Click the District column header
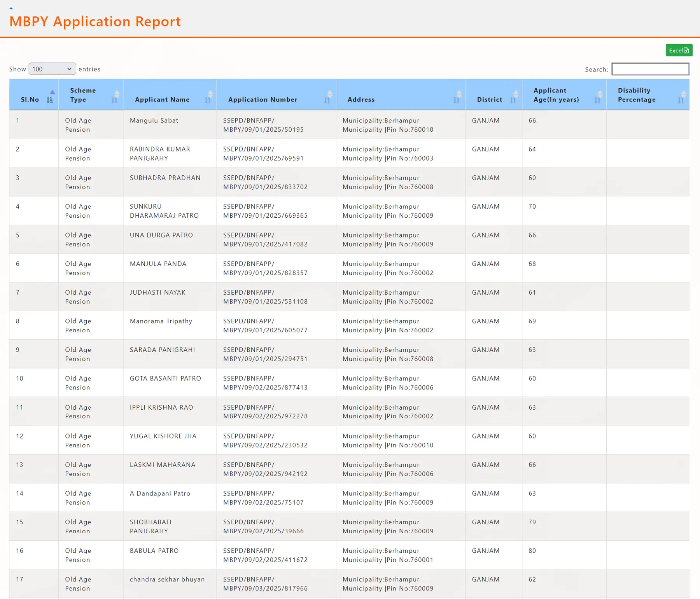This screenshot has width=700, height=599. coord(489,100)
